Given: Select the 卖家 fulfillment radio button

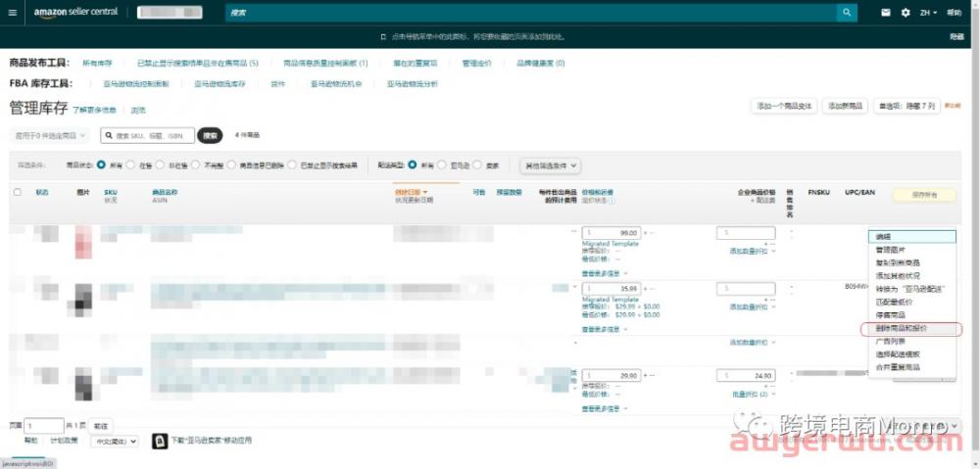Looking at the screenshot, I should (x=477, y=165).
